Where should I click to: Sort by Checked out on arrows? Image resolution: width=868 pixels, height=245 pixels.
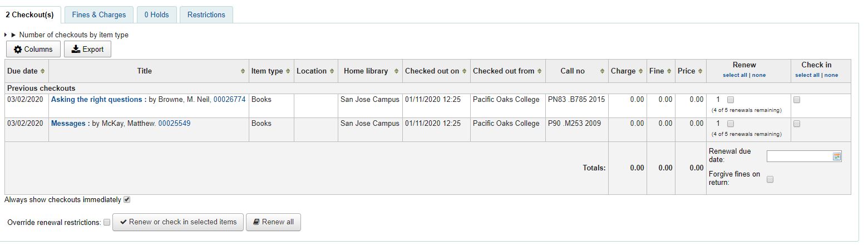tap(464, 71)
